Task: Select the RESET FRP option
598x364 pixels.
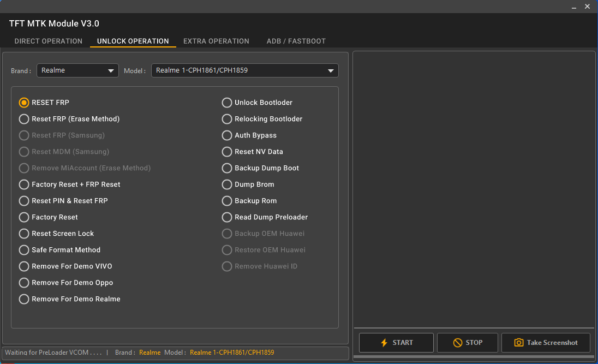Action: 24,102
